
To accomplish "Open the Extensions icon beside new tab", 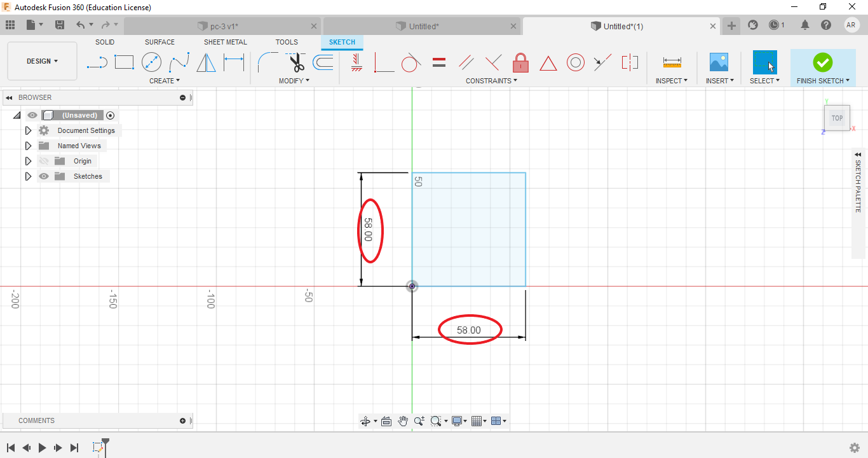I will click(x=753, y=25).
